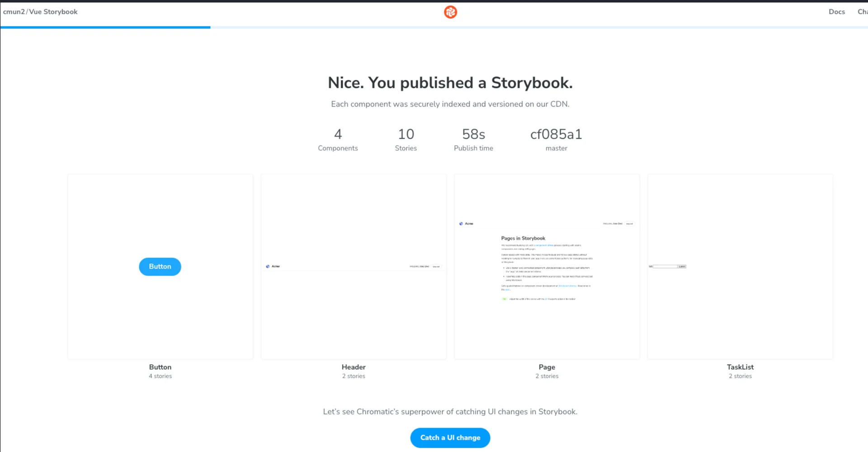Open the cut-off Cha… item beside Docs
The height and width of the screenshot is (452, 868).
click(x=862, y=12)
